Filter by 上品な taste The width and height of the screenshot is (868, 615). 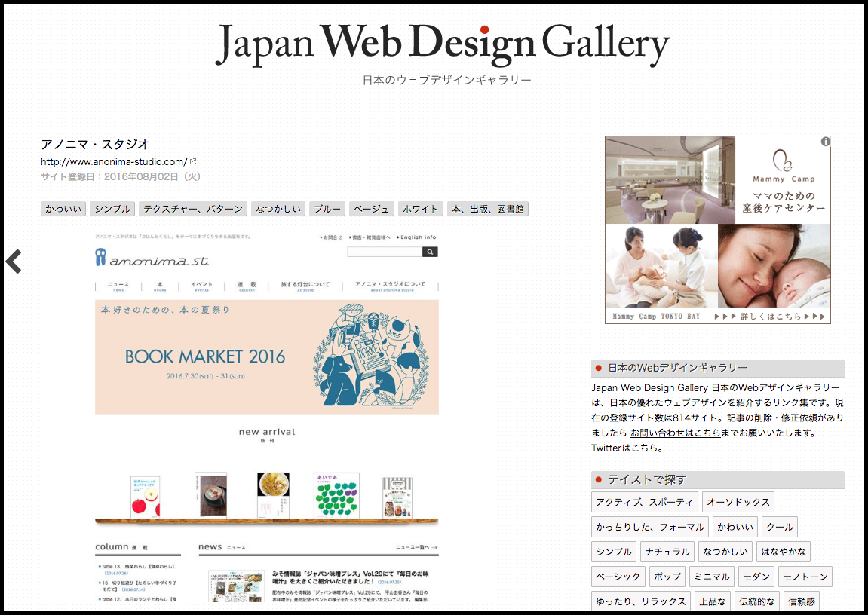point(713,601)
